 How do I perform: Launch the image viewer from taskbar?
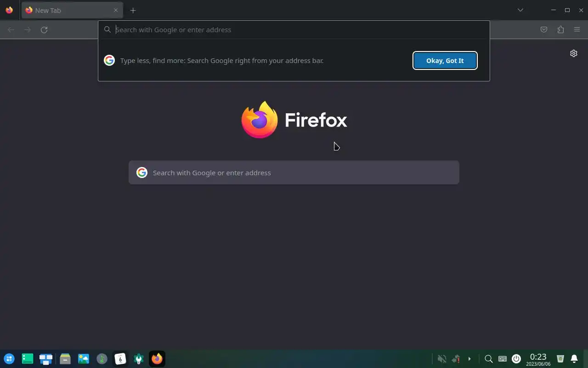point(83,359)
